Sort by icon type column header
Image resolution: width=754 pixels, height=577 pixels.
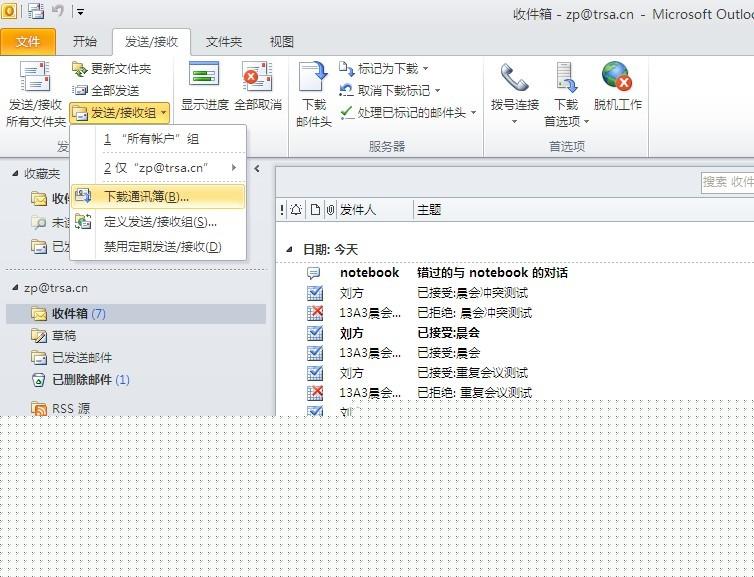(x=315, y=210)
